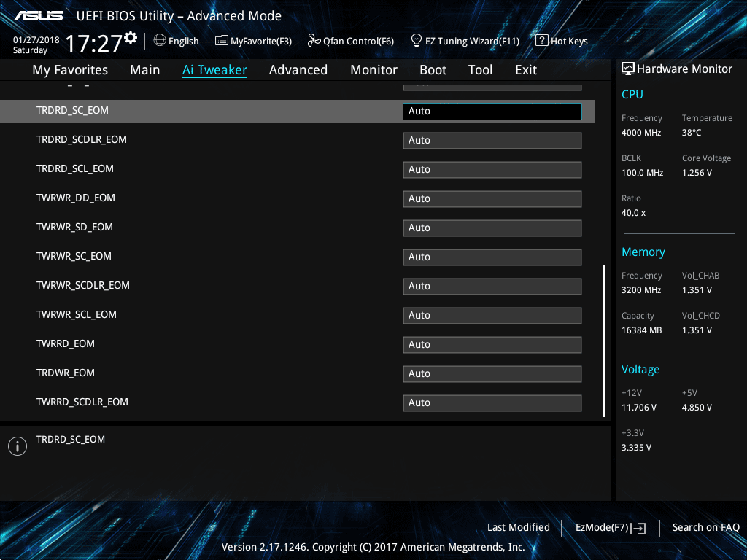The image size is (747, 560).
Task: Click +5V voltage value 4.850 V
Action: click(x=697, y=408)
